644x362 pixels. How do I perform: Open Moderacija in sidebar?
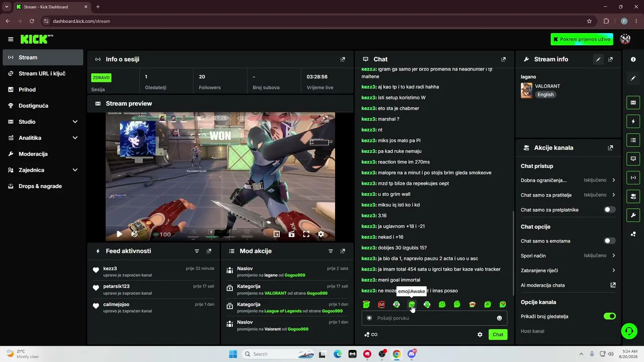point(43,154)
